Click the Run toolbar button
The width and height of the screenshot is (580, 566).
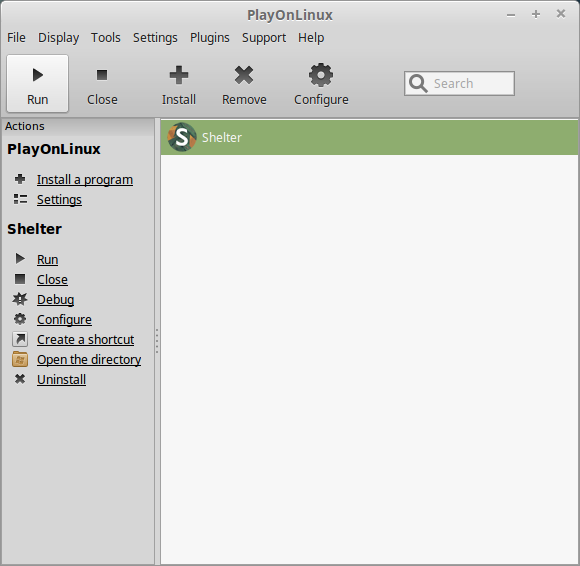37,84
